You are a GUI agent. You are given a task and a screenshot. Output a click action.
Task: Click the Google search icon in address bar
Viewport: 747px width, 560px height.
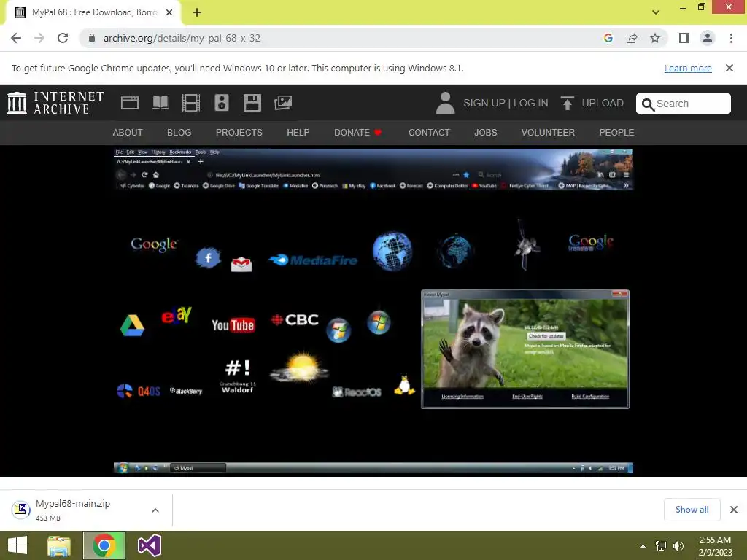[608, 38]
